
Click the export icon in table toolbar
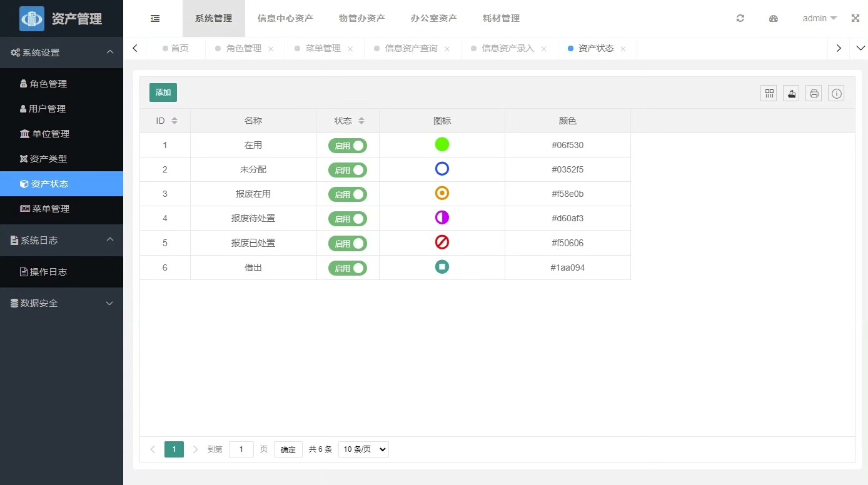pyautogui.click(x=791, y=94)
